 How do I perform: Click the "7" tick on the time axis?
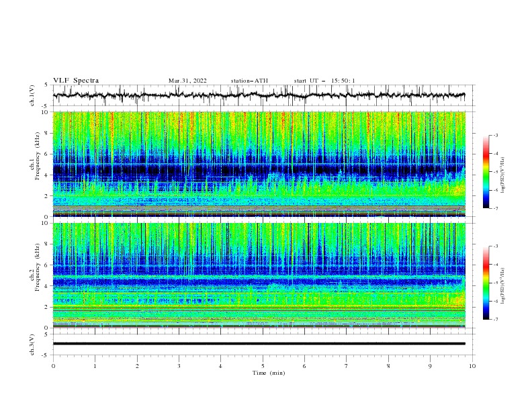click(x=347, y=366)
